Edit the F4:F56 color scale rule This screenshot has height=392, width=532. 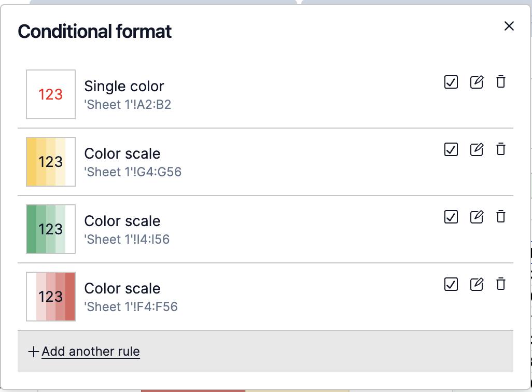(477, 284)
